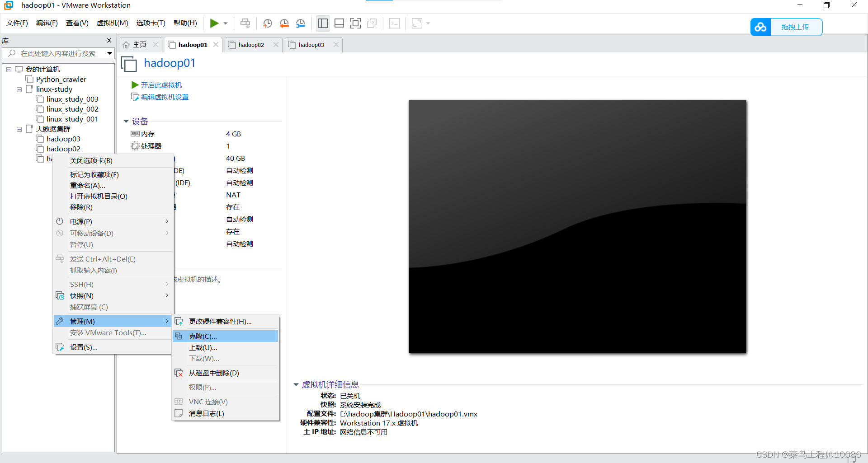
Task: Click the cloud upload icon
Action: [761, 27]
